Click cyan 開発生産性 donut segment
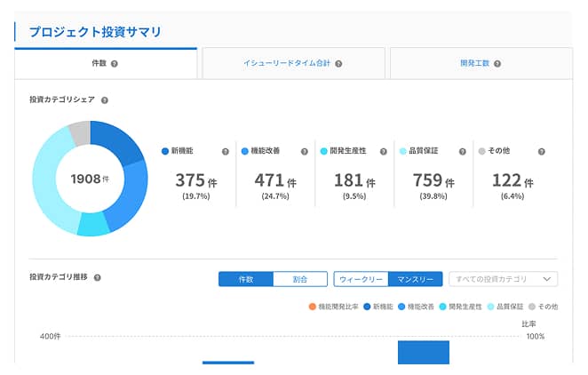This screenshot has height=375, width=588. 93,225
